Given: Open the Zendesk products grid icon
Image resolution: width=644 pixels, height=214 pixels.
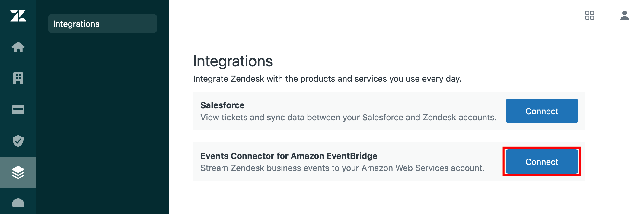Looking at the screenshot, I should point(590,16).
